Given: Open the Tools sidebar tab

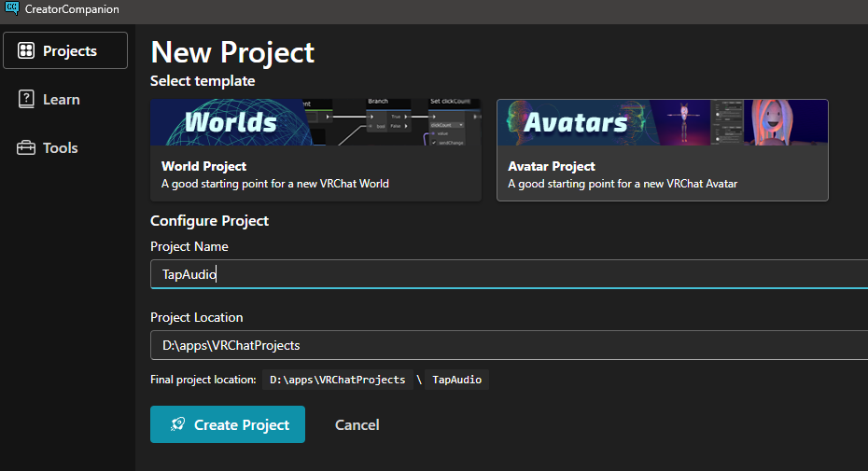Looking at the screenshot, I should coord(65,147).
